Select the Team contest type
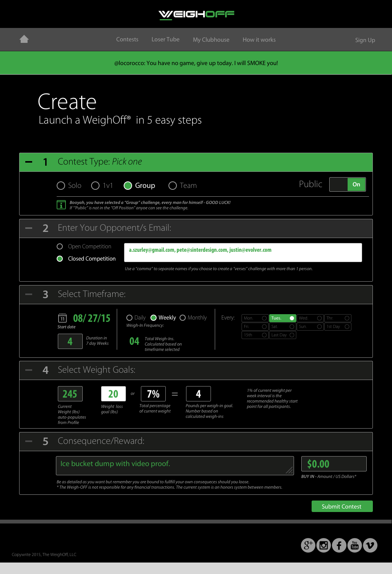Screen dimensions: 392x574 173,186
